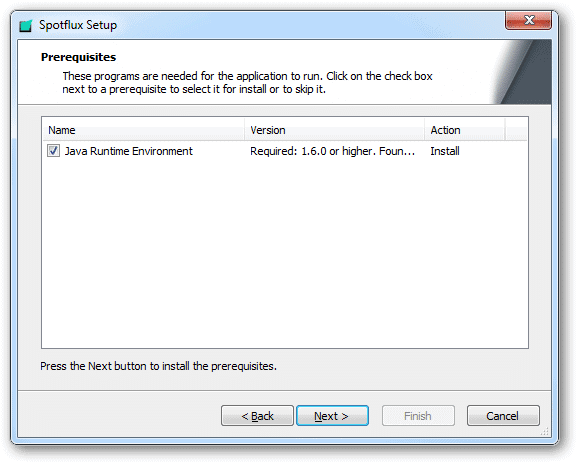Screen dimensions: 577x463
Task: Click the resize grip at window corner
Action: tap(545, 431)
